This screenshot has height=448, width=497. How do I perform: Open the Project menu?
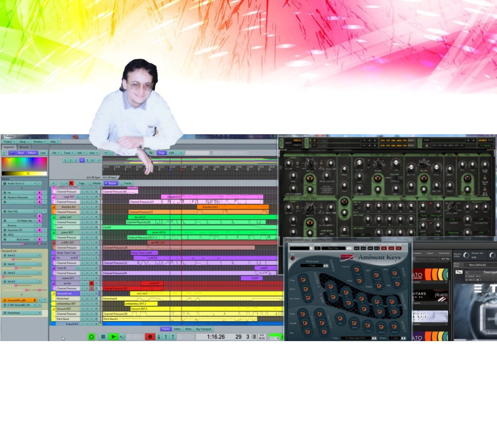pyautogui.click(x=8, y=142)
